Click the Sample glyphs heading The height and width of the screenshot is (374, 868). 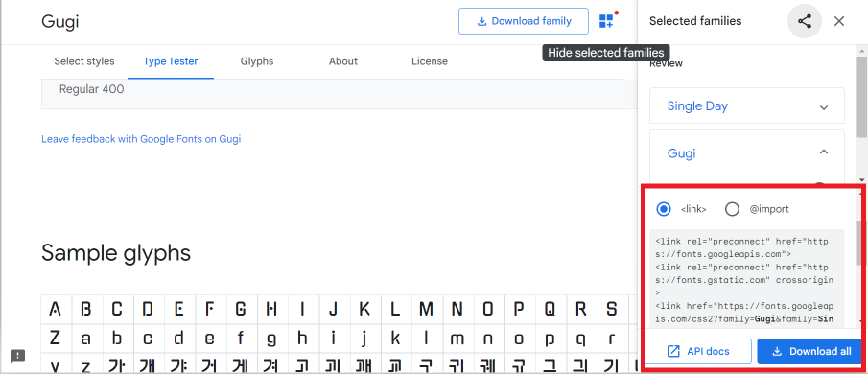tap(116, 253)
